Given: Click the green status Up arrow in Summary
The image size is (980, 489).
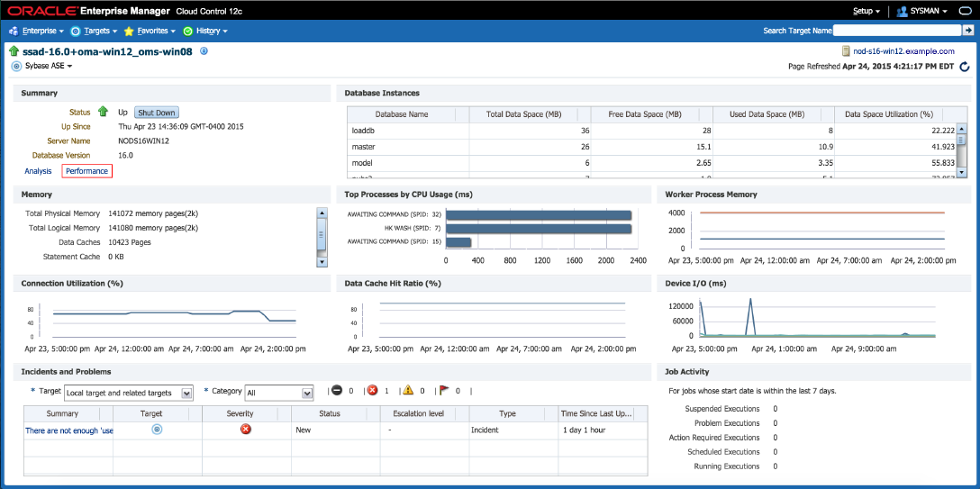Looking at the screenshot, I should pos(103,112).
